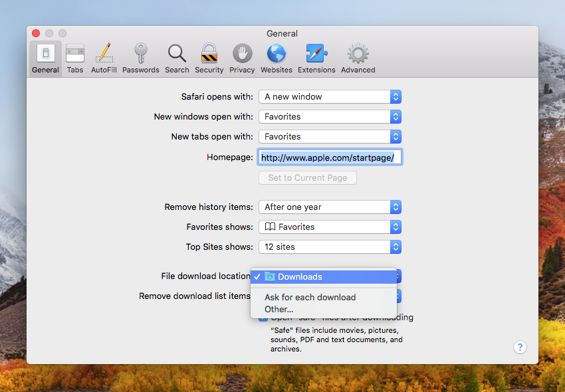Screen dimensions: 565x392
Task: Open the Security preferences pane
Action: pyautogui.click(x=209, y=58)
